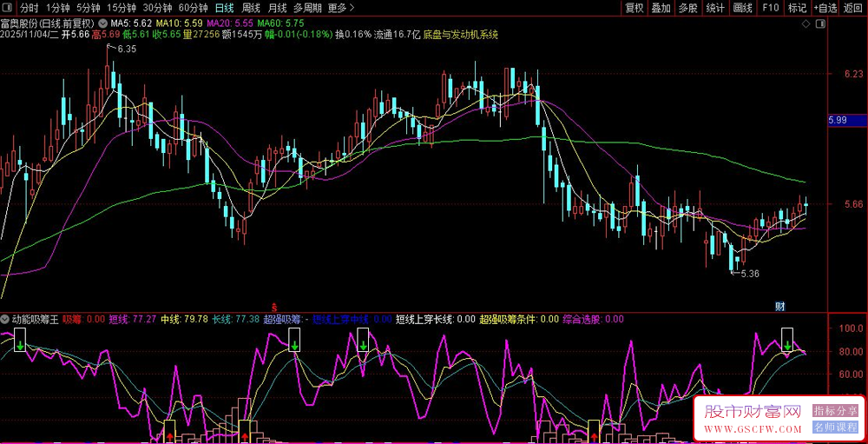Image resolution: width=868 pixels, height=444 pixels.
Task: Click the 超强吸筹: - value
Action: (x=286, y=319)
